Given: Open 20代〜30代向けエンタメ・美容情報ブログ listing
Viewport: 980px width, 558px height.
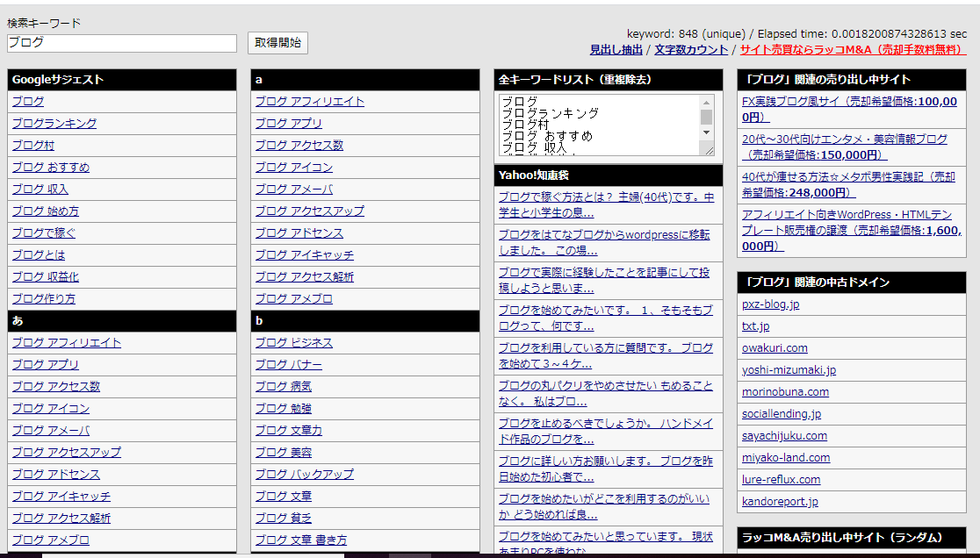Looking at the screenshot, I should tap(845, 147).
